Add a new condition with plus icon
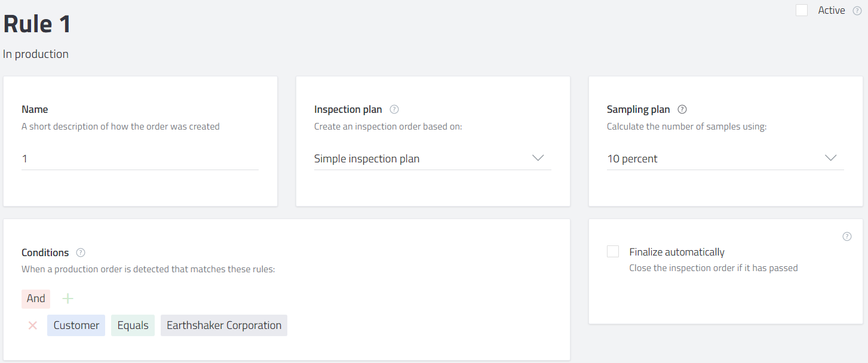The height and width of the screenshot is (363, 868). pos(68,299)
